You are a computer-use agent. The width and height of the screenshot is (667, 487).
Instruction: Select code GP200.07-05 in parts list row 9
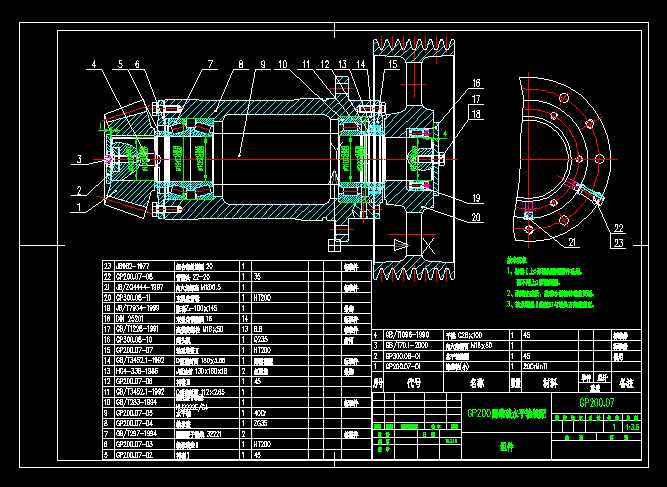pos(134,413)
